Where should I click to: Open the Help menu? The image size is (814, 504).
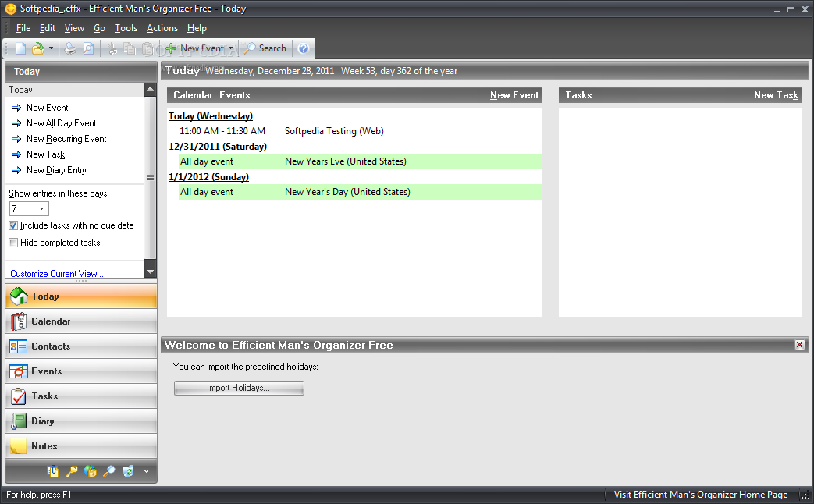tap(197, 28)
